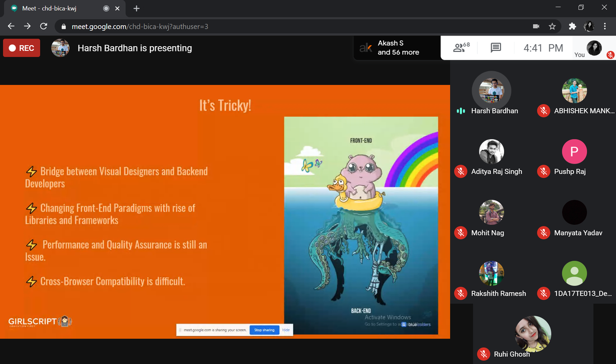The height and width of the screenshot is (364, 616).
Task: Click muted mic icon for Aditya Raj Singh
Action: [x=460, y=171]
